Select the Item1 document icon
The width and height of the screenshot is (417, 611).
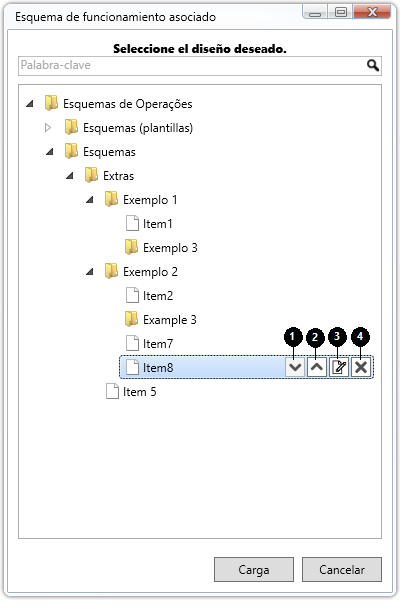click(132, 223)
